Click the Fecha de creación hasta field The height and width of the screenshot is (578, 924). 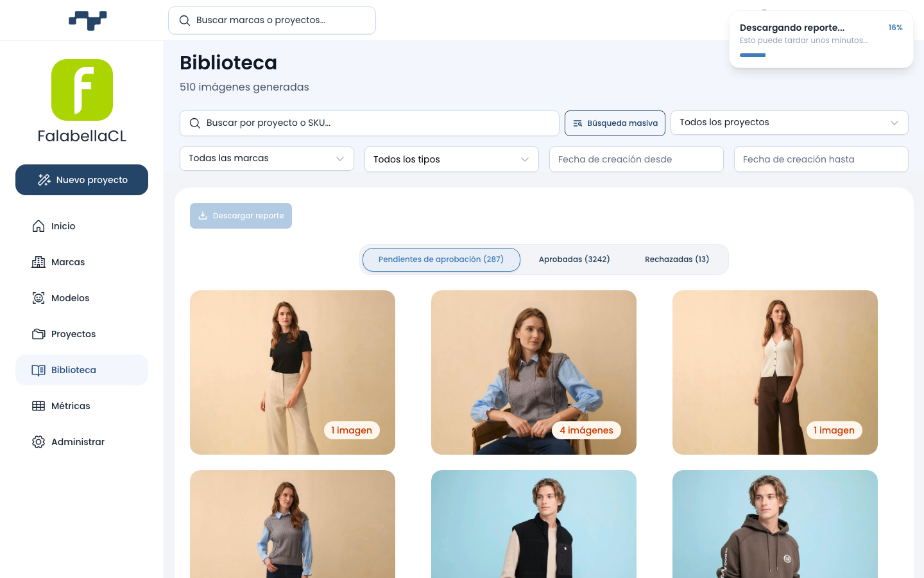[x=821, y=159]
